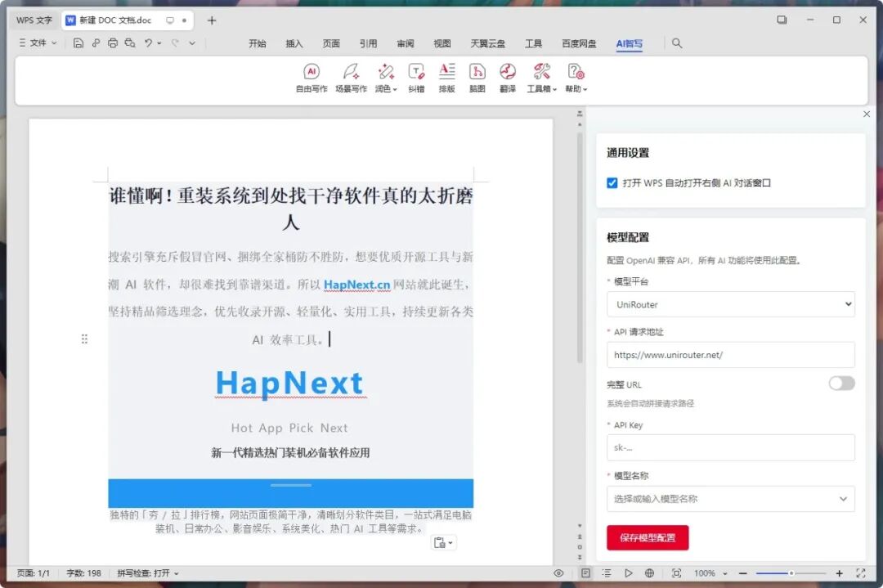The height and width of the screenshot is (588, 883).
Task: Toggle the 完整 URL switch
Action: pyautogui.click(x=841, y=384)
